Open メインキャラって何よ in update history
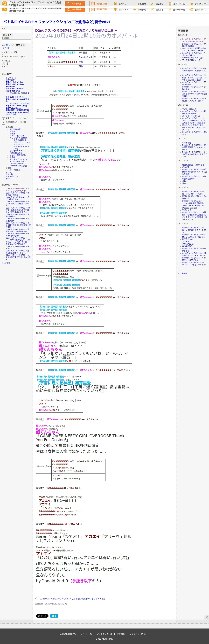 [x=191, y=116]
